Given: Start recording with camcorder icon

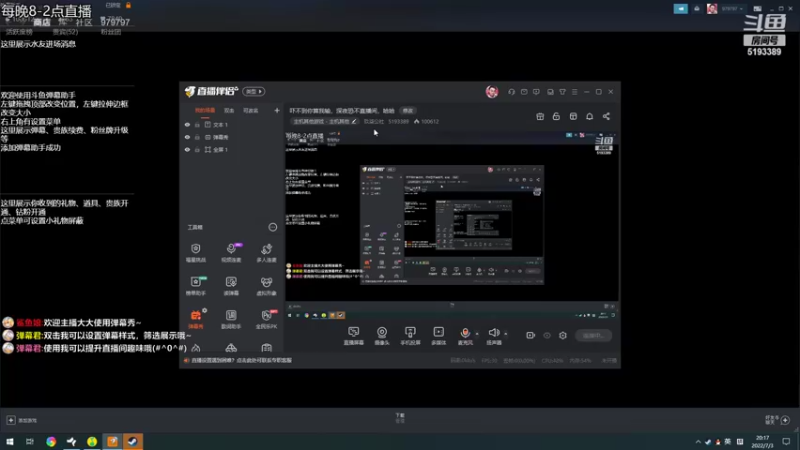Looking at the screenshot, I should pyautogui.click(x=531, y=336).
